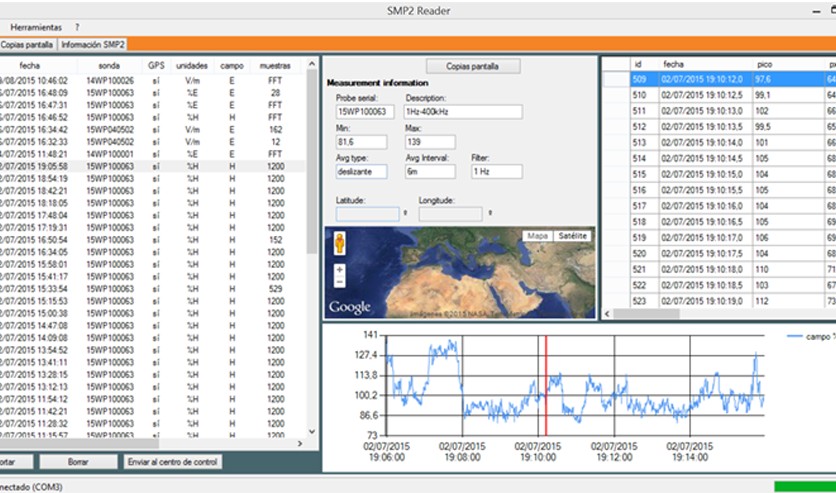Click the Google logo on the map

click(350, 307)
